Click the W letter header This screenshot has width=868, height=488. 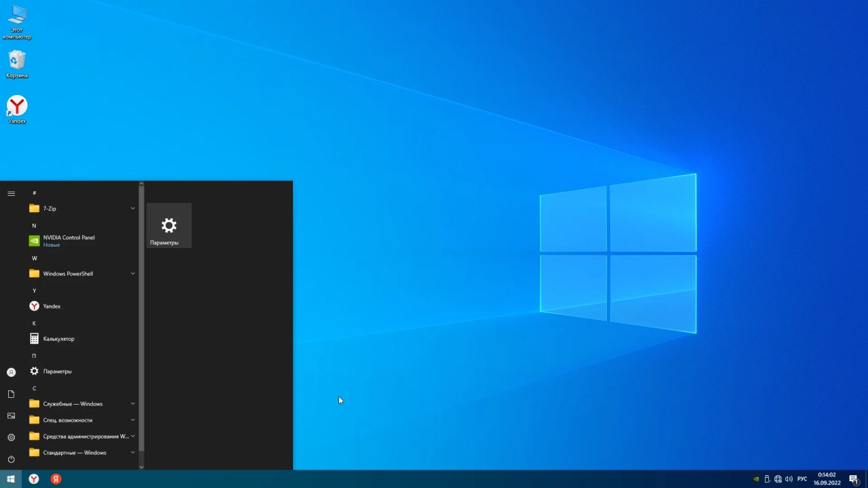[35, 258]
